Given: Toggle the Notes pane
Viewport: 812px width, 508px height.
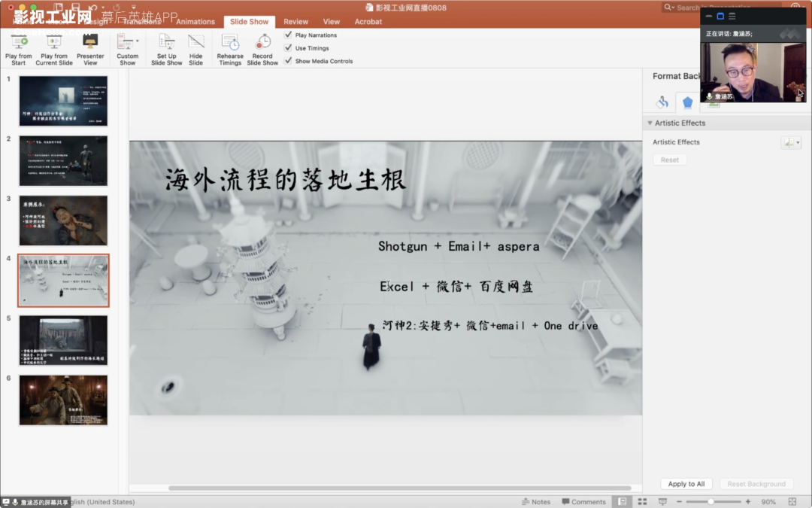Looking at the screenshot, I should [536, 502].
